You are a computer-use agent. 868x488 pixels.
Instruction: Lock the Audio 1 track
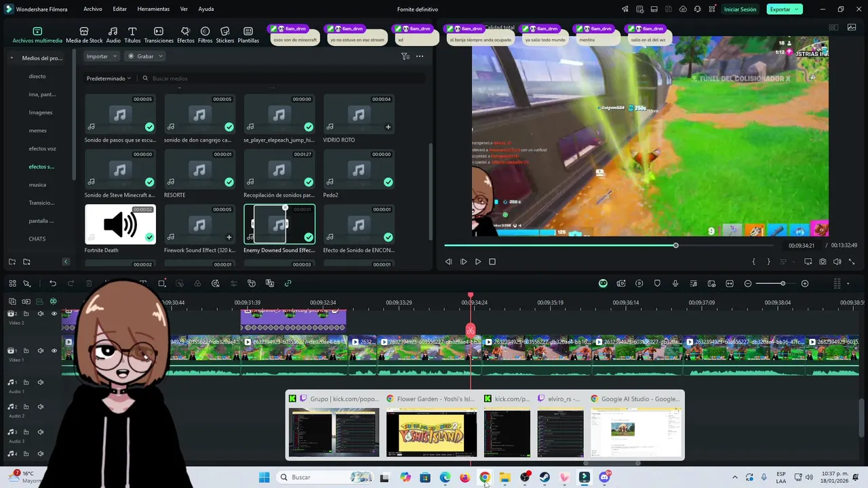point(26,382)
